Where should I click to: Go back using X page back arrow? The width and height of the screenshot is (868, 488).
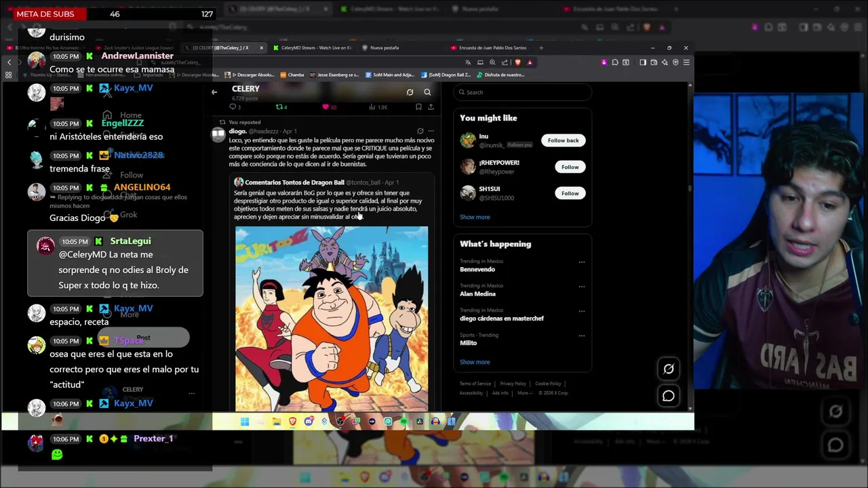[x=214, y=92]
